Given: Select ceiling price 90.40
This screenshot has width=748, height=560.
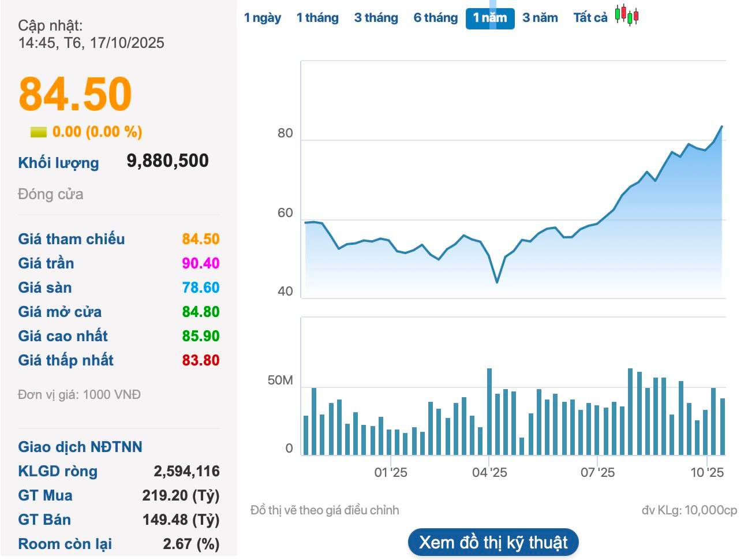Looking at the screenshot, I should (201, 263).
